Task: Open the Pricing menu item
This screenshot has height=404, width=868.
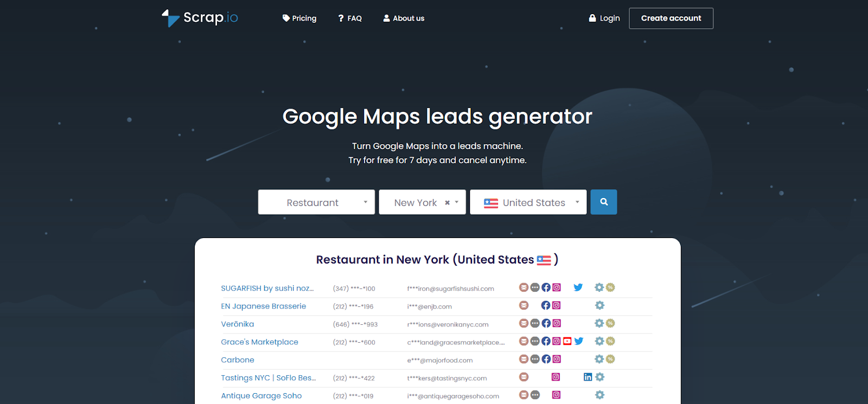Action: 299,18
